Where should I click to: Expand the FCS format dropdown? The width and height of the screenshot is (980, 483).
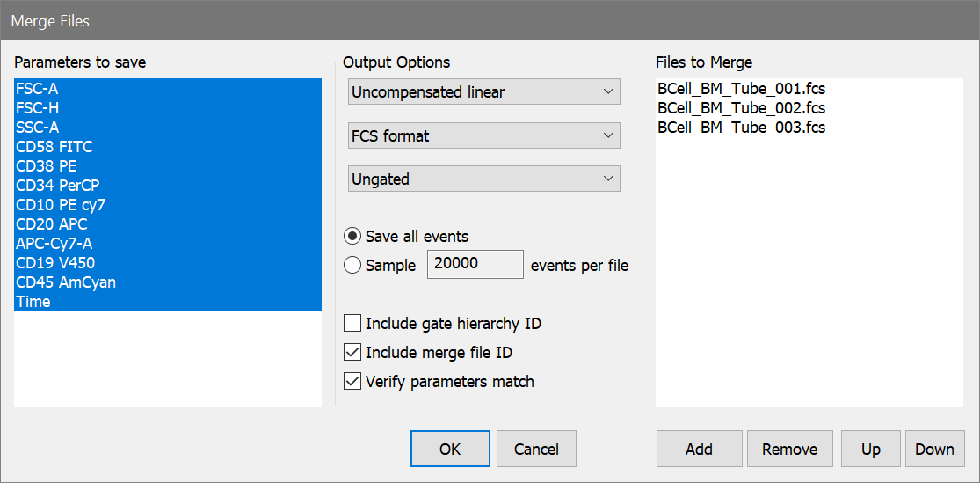(484, 135)
